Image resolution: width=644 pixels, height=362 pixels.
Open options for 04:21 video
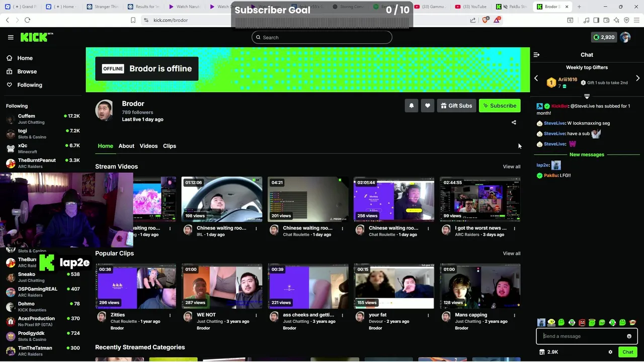point(342,229)
